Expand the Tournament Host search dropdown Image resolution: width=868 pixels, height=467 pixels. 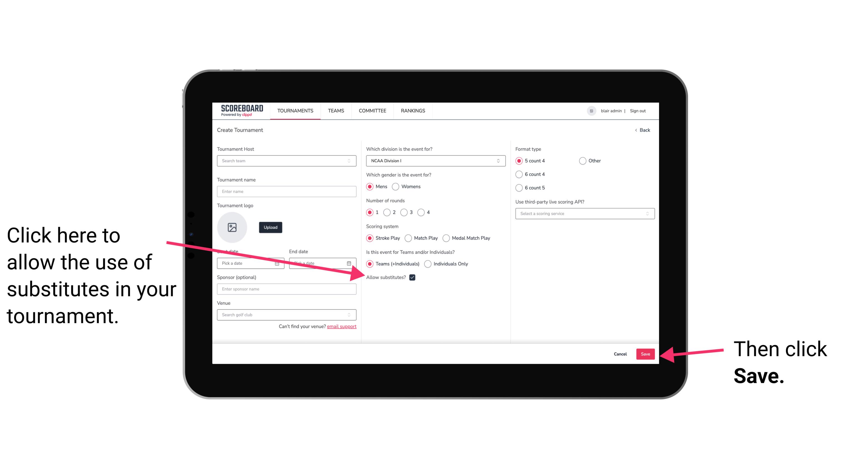tap(352, 161)
